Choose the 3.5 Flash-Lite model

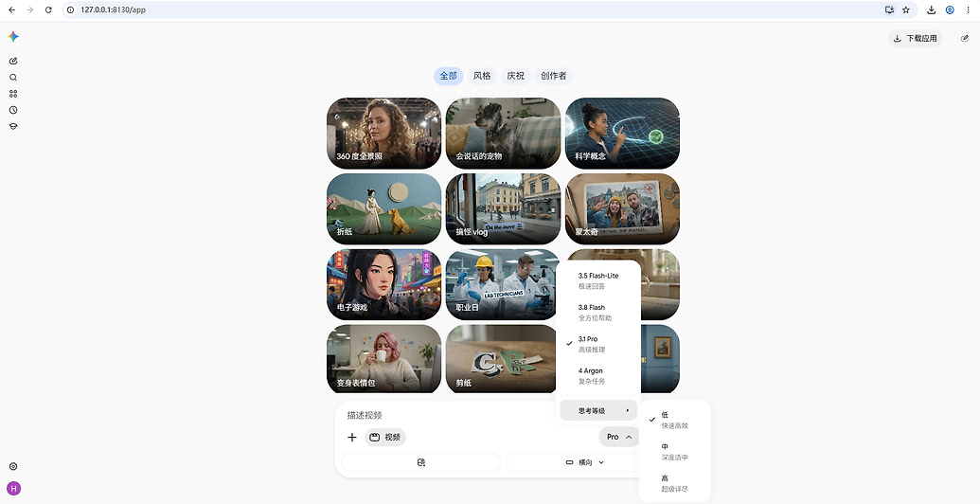click(x=598, y=280)
